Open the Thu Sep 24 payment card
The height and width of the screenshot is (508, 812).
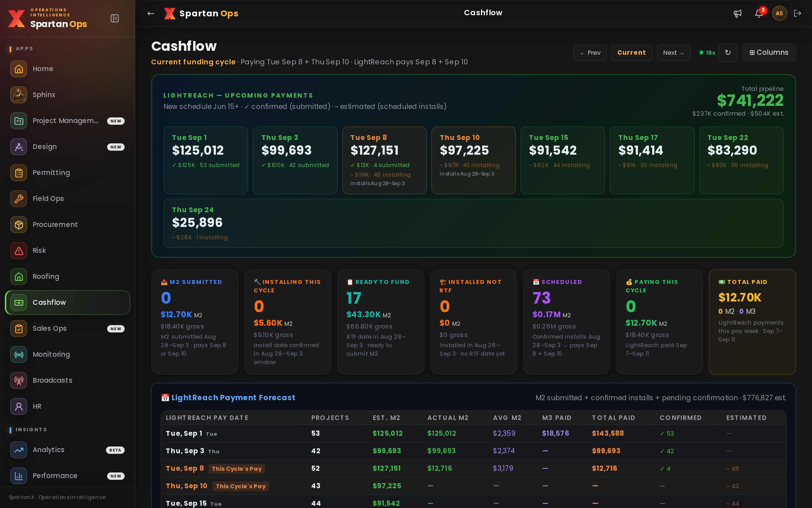tap(473, 224)
